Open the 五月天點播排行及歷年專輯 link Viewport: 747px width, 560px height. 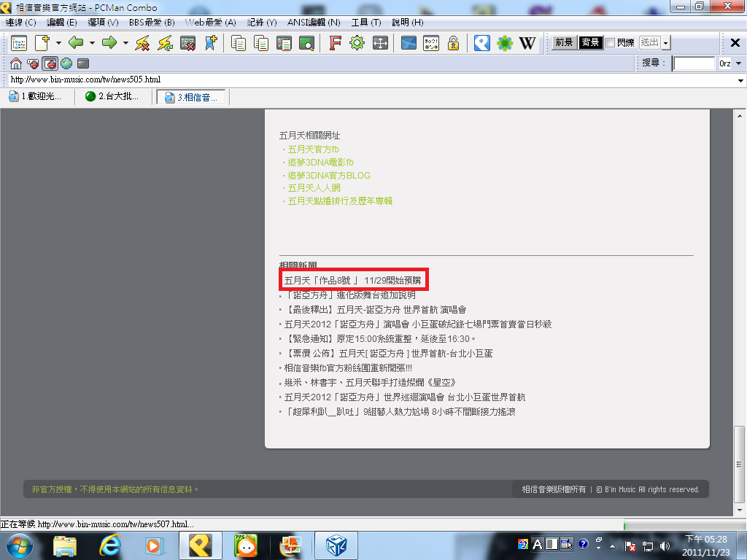340,201
